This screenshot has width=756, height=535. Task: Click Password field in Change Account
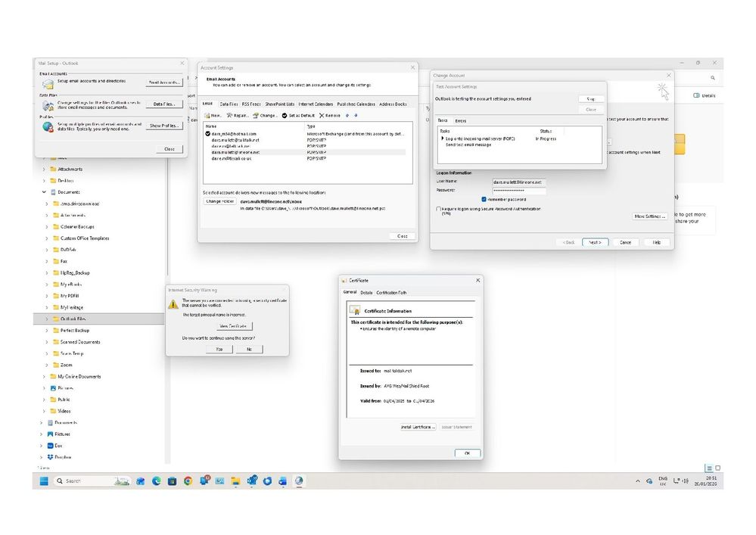(519, 191)
